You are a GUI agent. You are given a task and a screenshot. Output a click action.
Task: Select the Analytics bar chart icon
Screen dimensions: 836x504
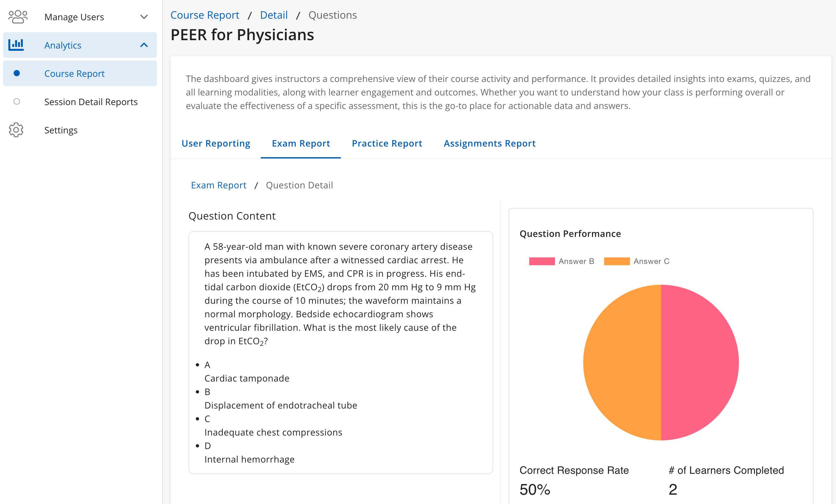click(x=16, y=44)
